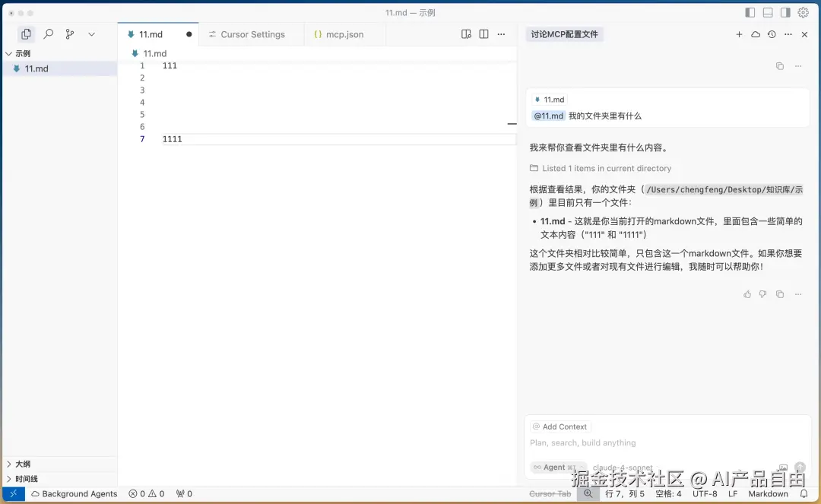
Task: Expand Listed 1 items in current directory
Action: click(x=600, y=168)
